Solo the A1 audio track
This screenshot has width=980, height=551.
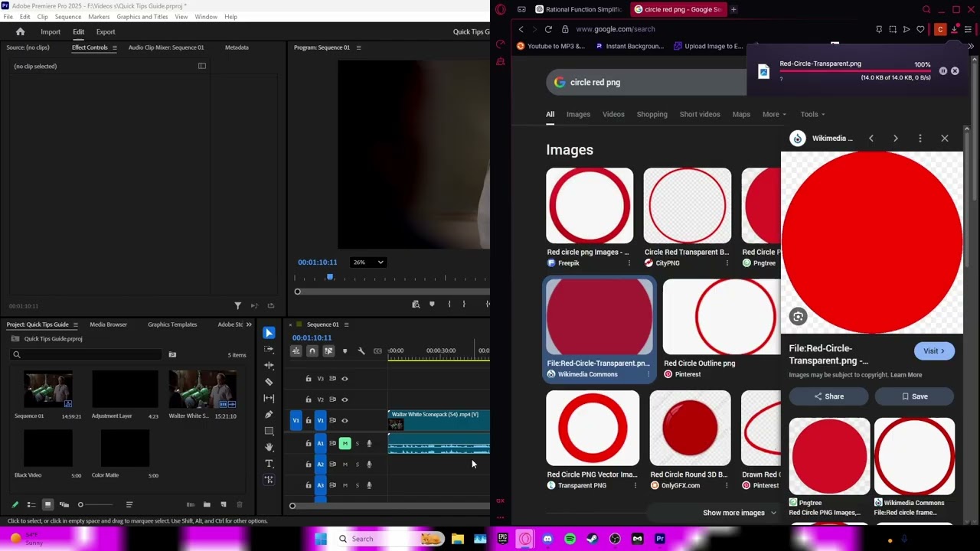357,443
